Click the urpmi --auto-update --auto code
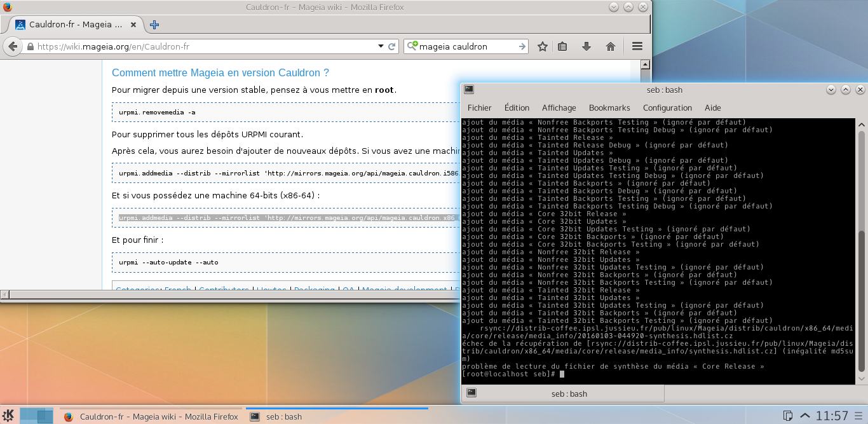868x424 pixels. point(168,263)
